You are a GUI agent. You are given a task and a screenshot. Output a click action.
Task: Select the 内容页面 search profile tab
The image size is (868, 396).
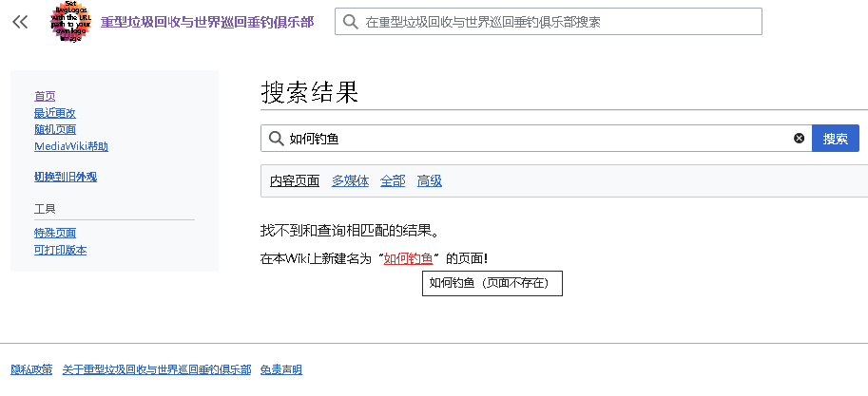click(295, 180)
